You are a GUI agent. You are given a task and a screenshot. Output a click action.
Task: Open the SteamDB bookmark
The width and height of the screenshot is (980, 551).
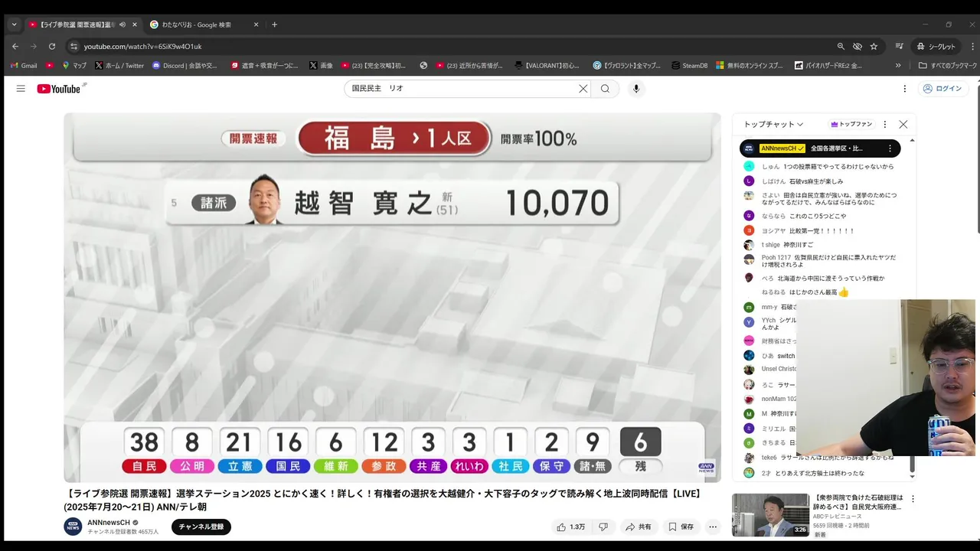(x=689, y=65)
